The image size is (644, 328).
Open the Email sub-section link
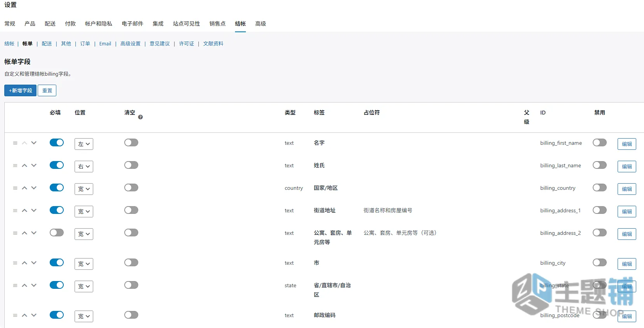tap(105, 44)
